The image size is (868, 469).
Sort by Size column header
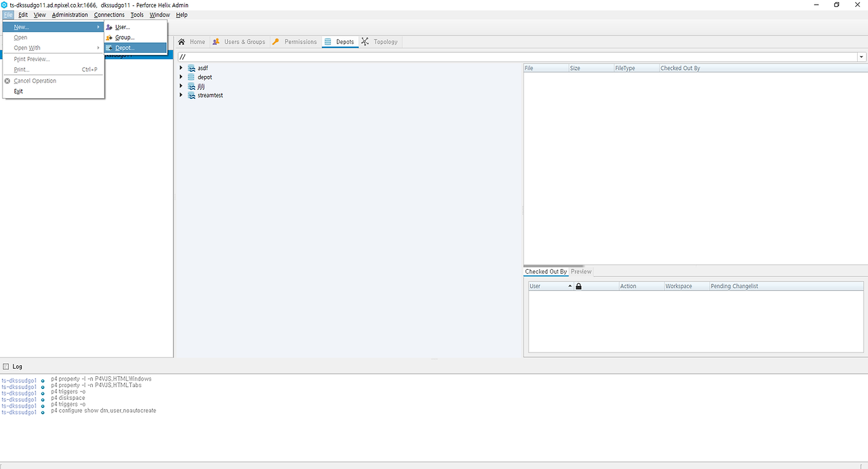click(591, 68)
